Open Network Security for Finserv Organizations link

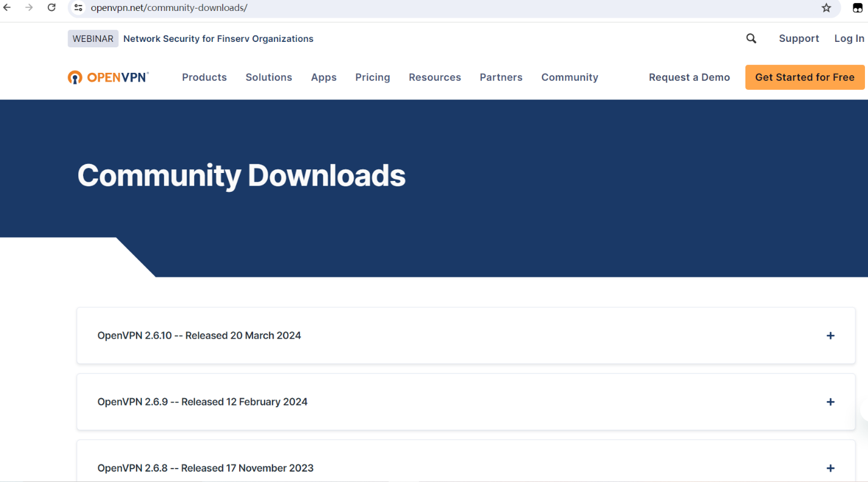click(219, 38)
